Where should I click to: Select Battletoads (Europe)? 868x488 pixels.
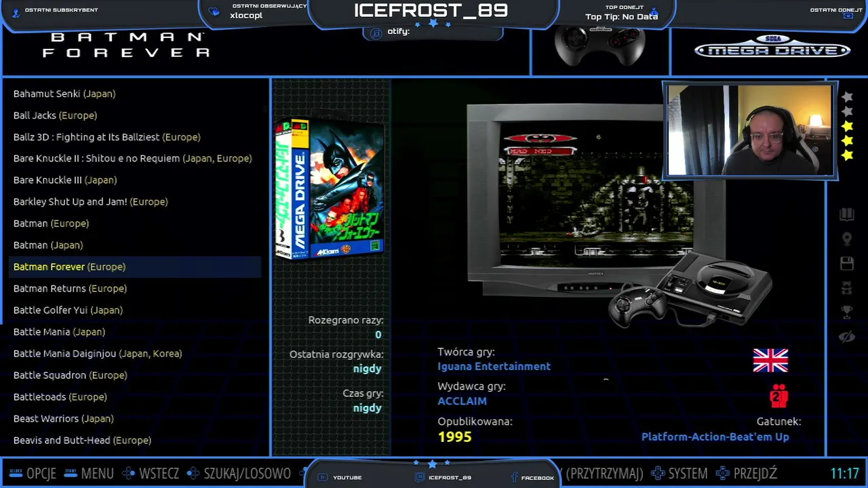pyautogui.click(x=60, y=397)
